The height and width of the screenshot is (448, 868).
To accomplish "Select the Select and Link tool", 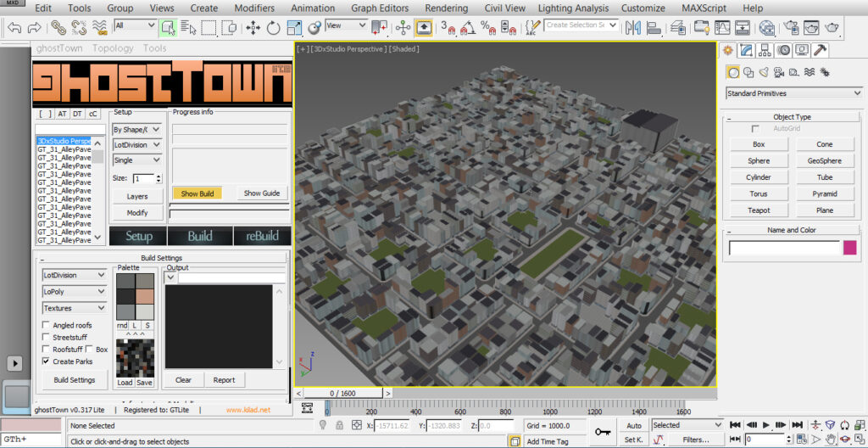I will [x=58, y=26].
